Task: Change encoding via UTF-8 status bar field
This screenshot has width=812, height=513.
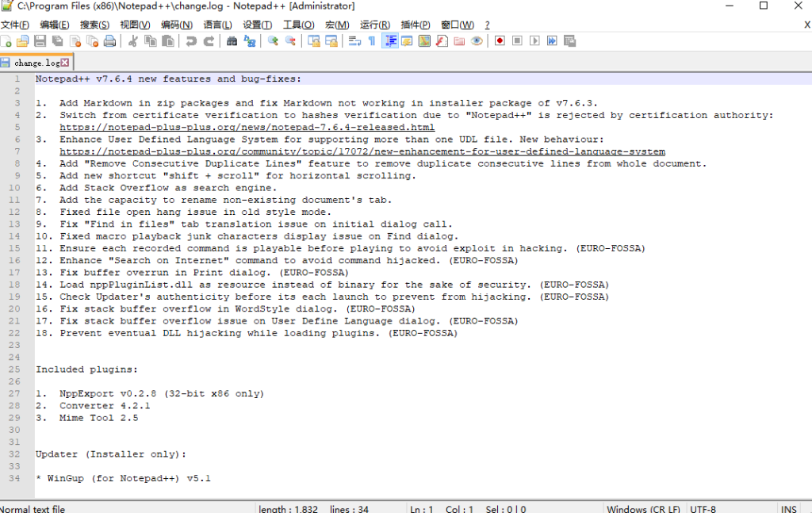Action: (702, 508)
